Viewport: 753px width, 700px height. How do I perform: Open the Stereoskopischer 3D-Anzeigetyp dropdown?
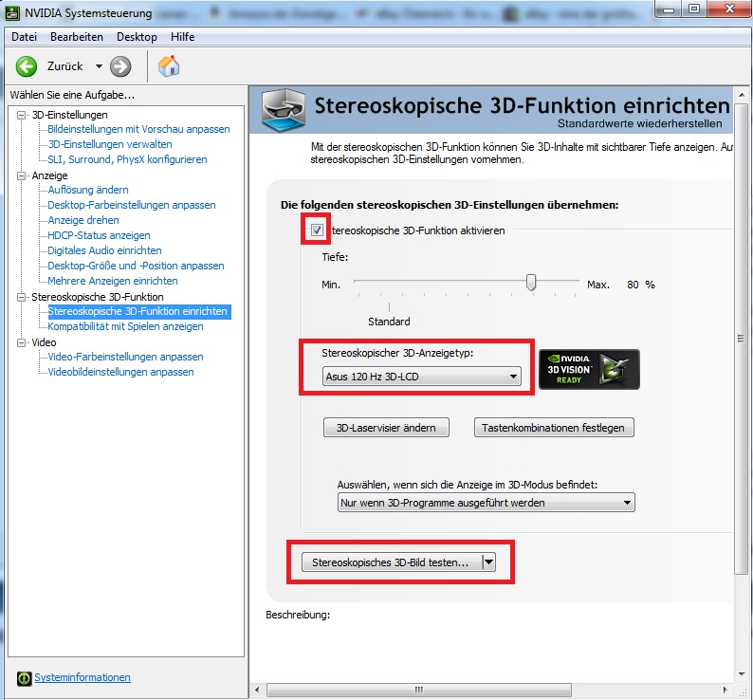(421, 377)
